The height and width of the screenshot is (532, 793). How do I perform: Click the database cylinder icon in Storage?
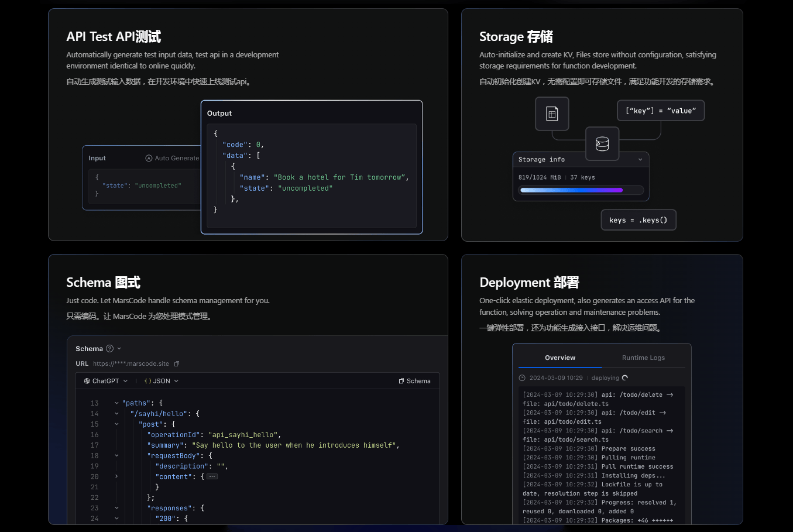click(602, 143)
